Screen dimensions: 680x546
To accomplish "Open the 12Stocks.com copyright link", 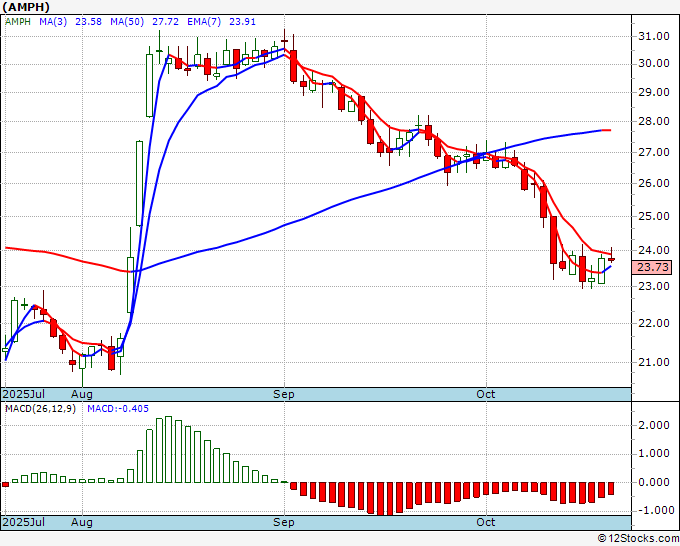I will pos(638,539).
